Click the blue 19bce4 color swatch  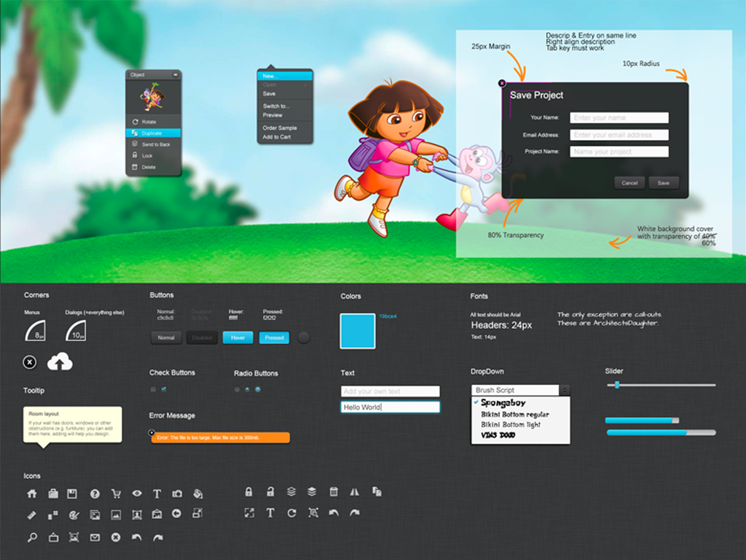coord(357,331)
